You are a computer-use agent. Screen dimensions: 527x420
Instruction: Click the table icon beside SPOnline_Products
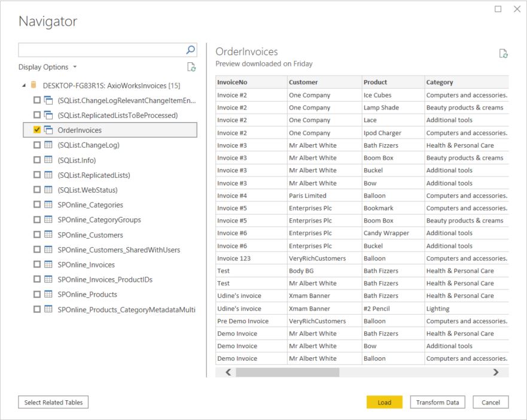click(48, 294)
